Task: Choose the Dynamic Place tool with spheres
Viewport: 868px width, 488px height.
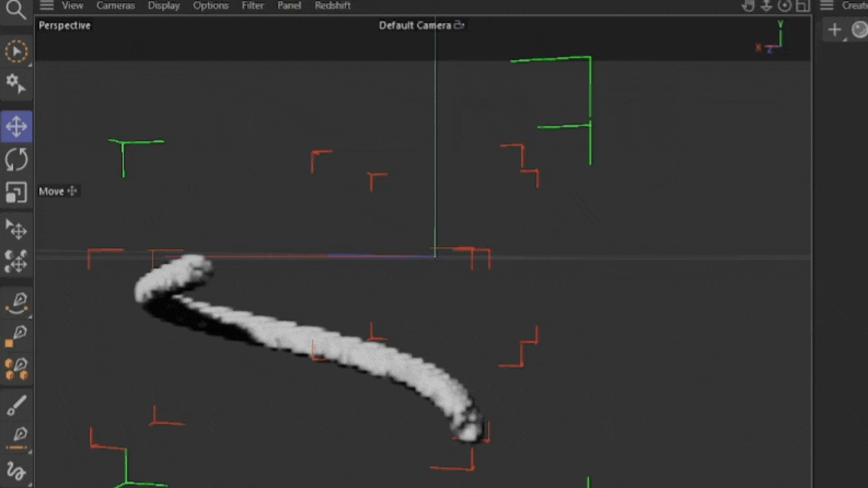Action: point(16,261)
